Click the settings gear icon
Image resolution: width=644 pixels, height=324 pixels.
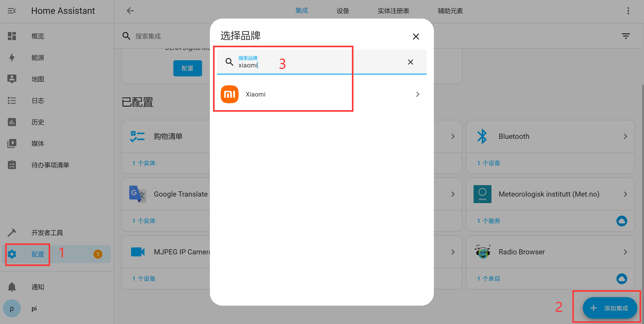pos(12,254)
